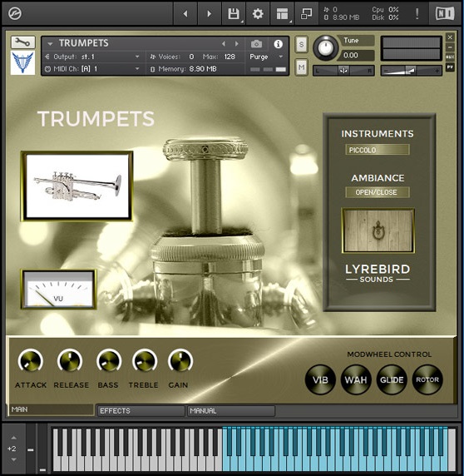Open the PICCOLO instruments selector

click(378, 150)
